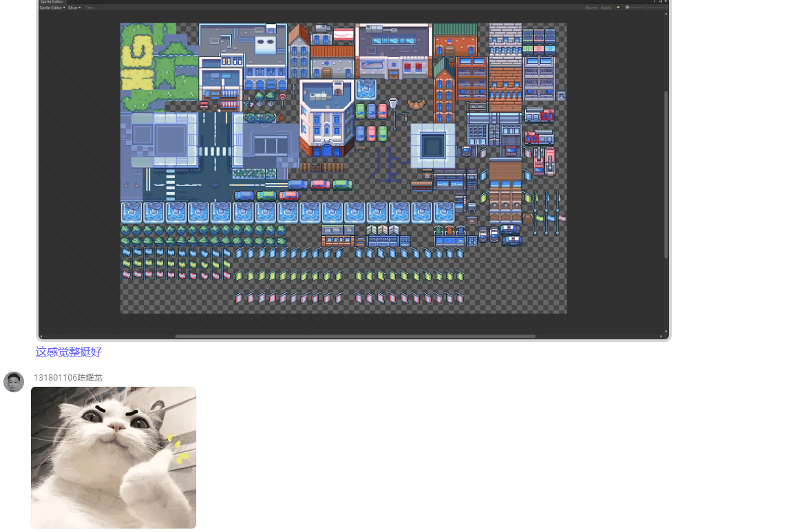Click the username 131801106陈耀龙
This screenshot has height=532, width=795.
tap(68, 377)
